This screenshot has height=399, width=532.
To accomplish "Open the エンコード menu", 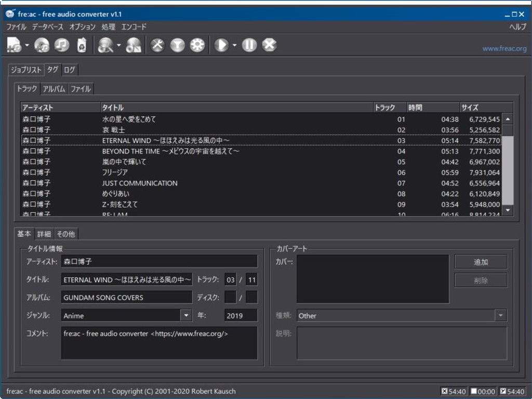I will tap(134, 27).
